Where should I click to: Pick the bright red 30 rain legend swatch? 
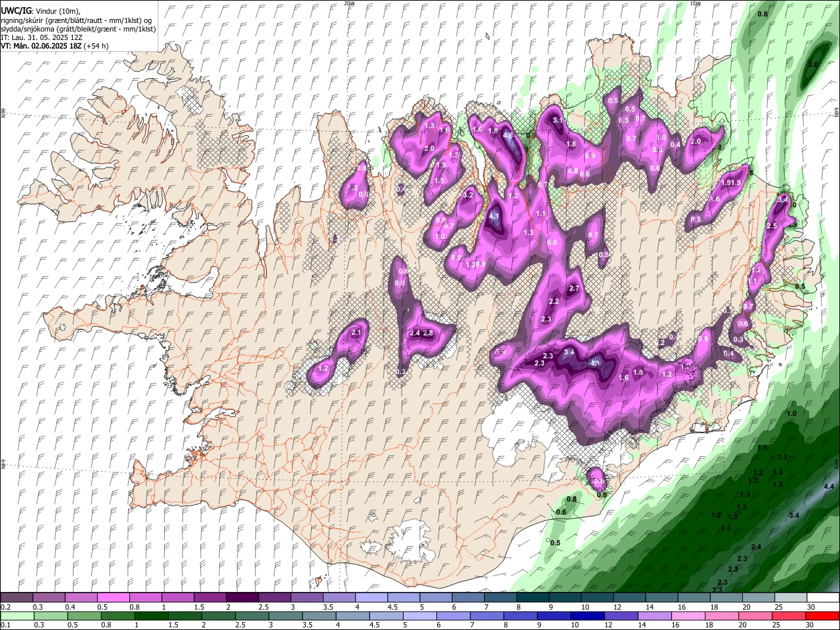pyautogui.click(x=822, y=616)
